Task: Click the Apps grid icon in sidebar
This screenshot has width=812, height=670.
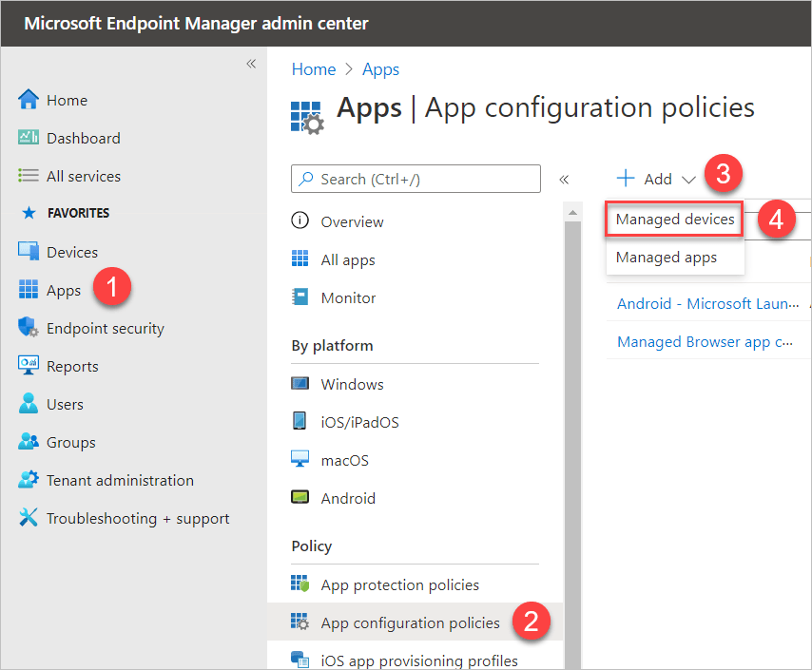Action: (28, 290)
